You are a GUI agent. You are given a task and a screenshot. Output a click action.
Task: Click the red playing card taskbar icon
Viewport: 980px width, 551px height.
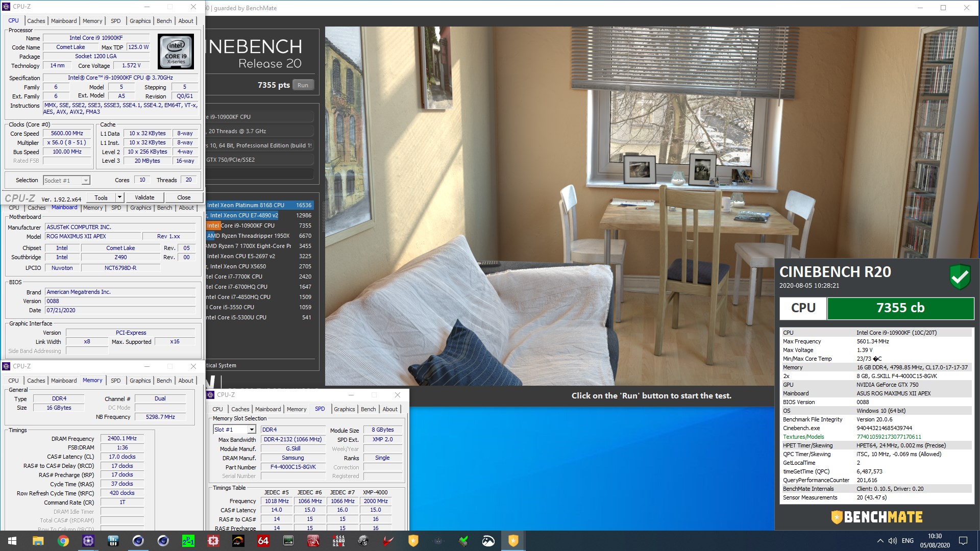point(313,541)
